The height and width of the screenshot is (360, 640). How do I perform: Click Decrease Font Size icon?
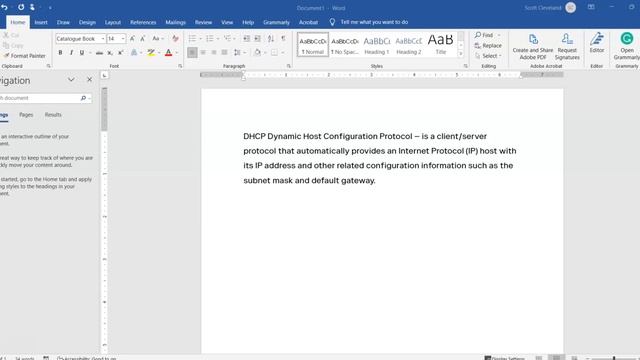(x=143, y=38)
